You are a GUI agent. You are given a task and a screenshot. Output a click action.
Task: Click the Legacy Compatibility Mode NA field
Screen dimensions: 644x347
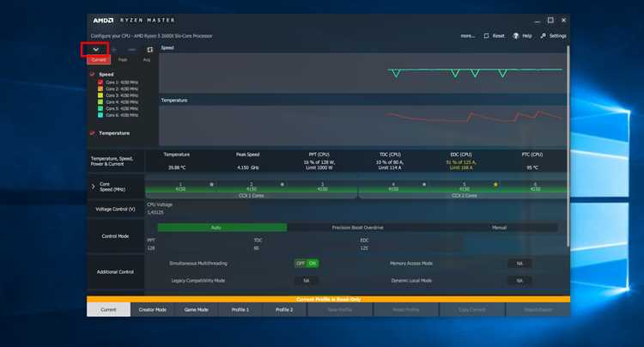pyautogui.click(x=307, y=281)
